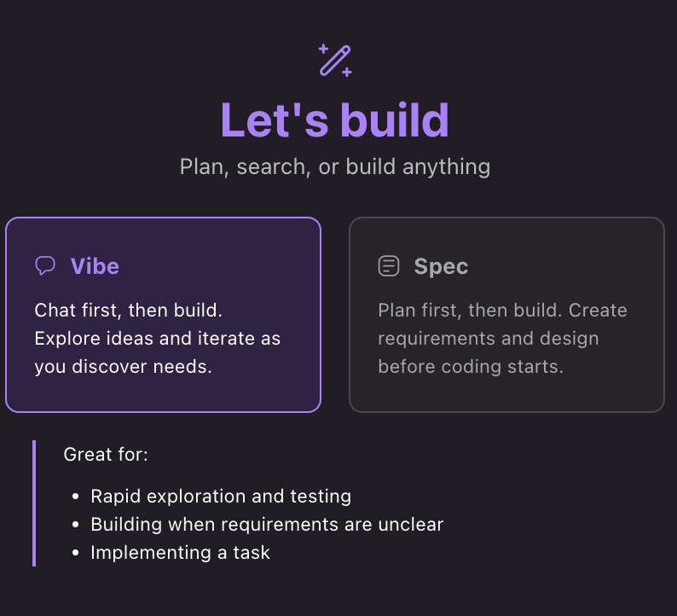Click "Plan, search, or build anything" subtitle
This screenshot has height=616, width=677.
pyautogui.click(x=335, y=166)
